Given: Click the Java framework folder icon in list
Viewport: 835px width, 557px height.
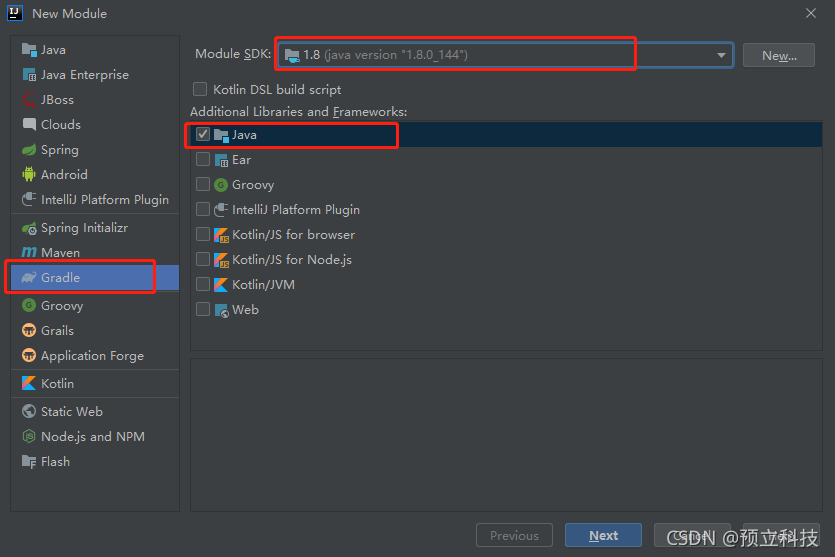Looking at the screenshot, I should click(x=221, y=135).
